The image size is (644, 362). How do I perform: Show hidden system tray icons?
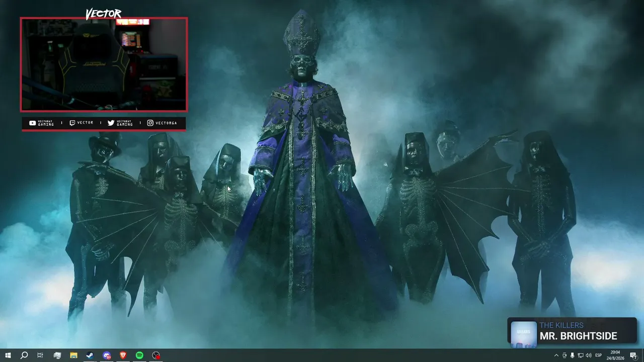556,355
